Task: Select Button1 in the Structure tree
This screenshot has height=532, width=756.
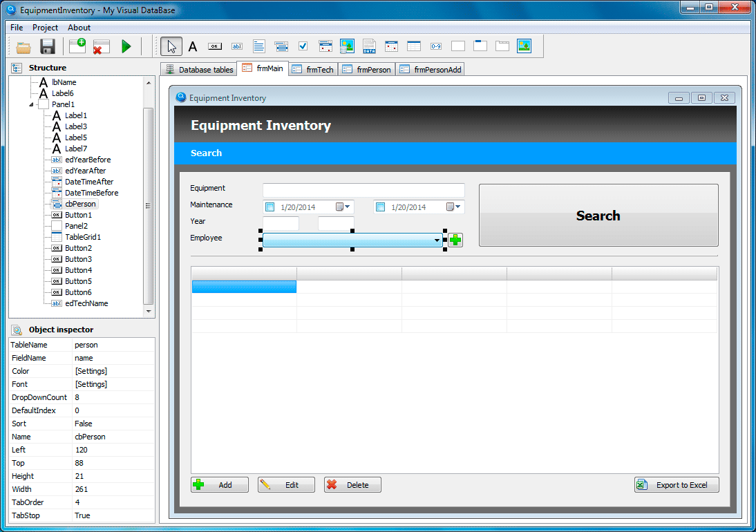Action: pos(78,215)
